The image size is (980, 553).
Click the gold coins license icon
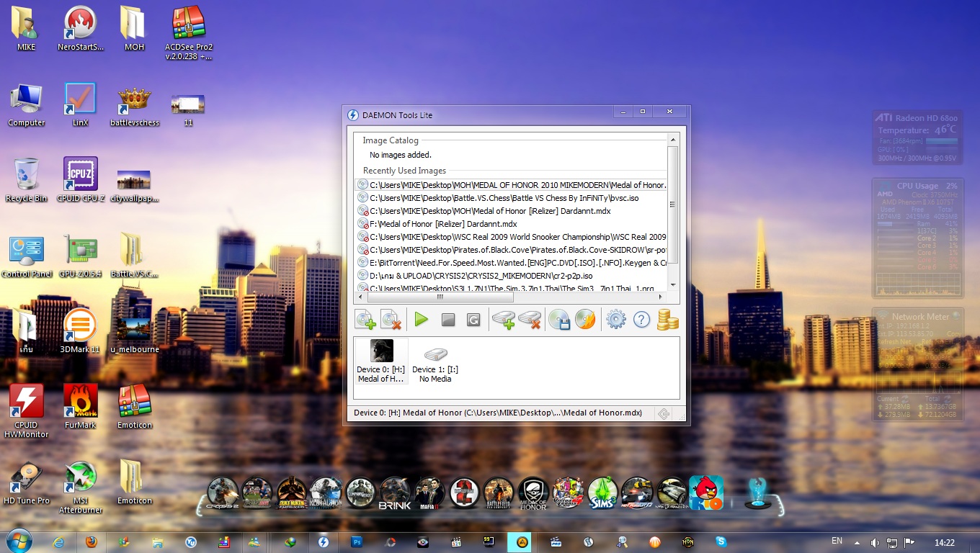(x=668, y=319)
